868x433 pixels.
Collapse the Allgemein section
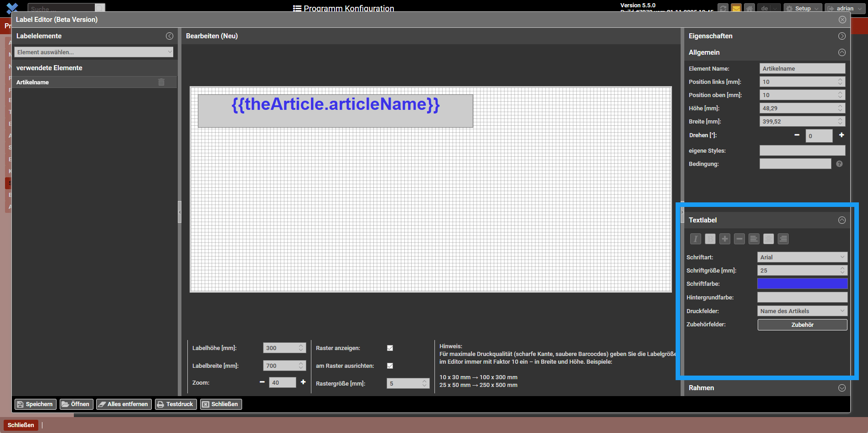click(842, 52)
